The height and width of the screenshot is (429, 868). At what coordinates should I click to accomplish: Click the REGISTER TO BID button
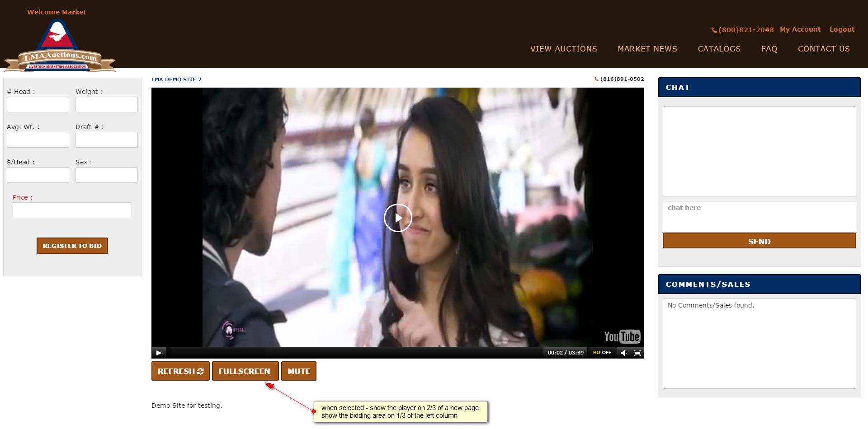(x=72, y=246)
